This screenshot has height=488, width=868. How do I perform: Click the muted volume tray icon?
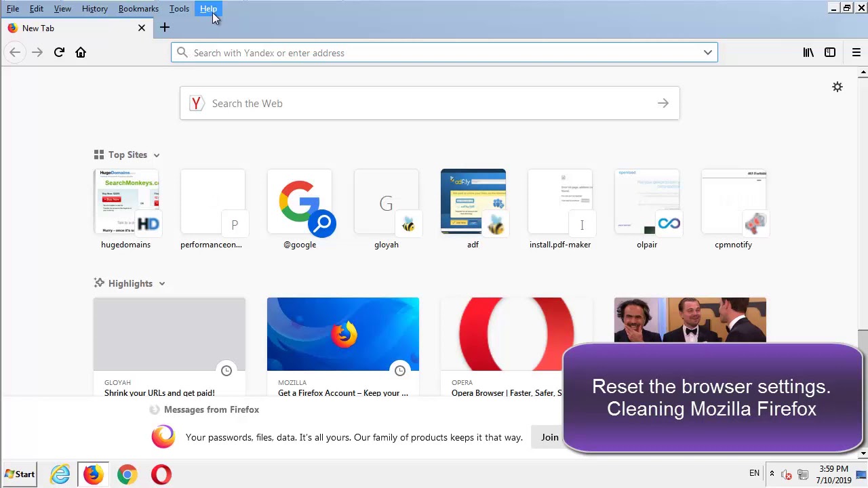tap(786, 474)
